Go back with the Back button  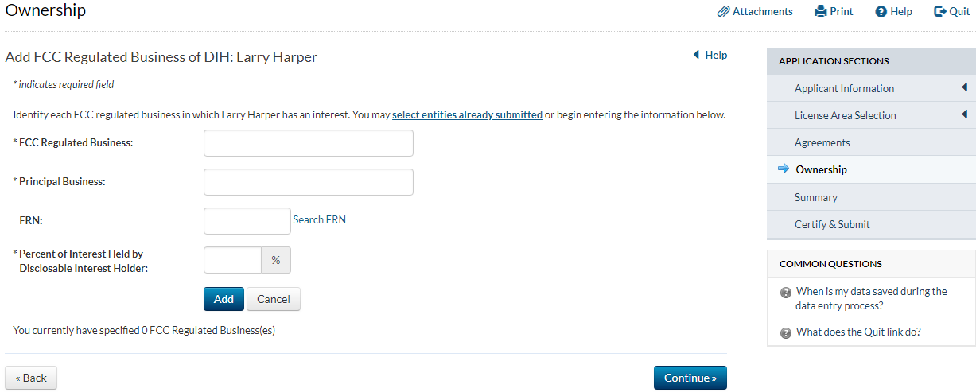[31, 378]
